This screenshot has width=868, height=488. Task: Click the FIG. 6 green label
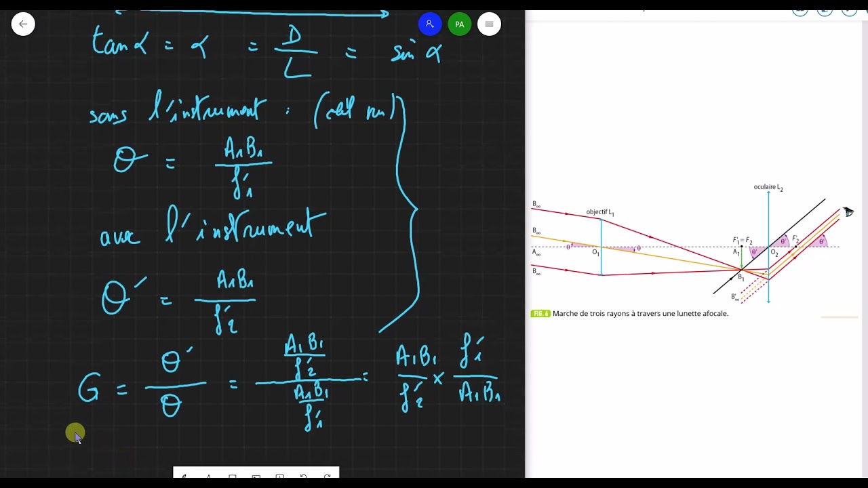pos(540,314)
